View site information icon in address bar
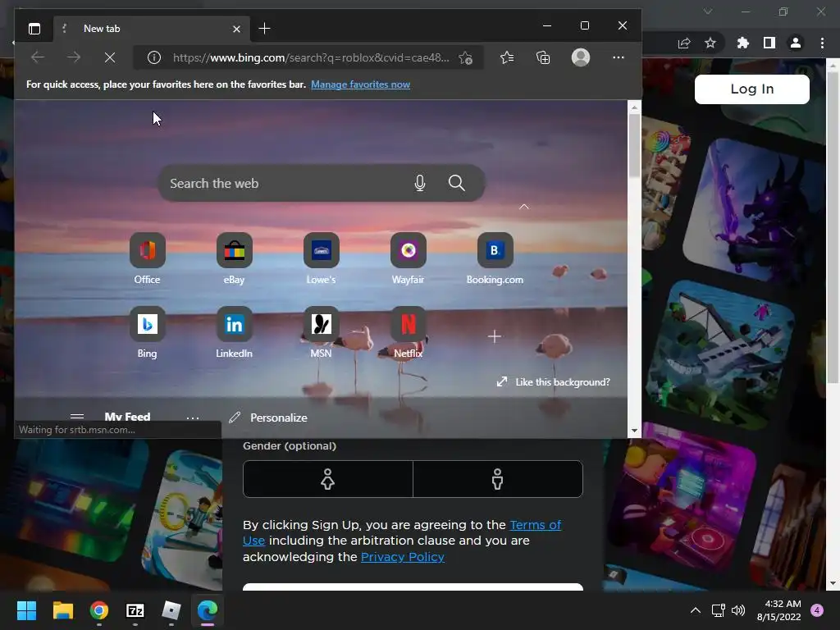Viewport: 840px width, 630px height. tap(153, 57)
